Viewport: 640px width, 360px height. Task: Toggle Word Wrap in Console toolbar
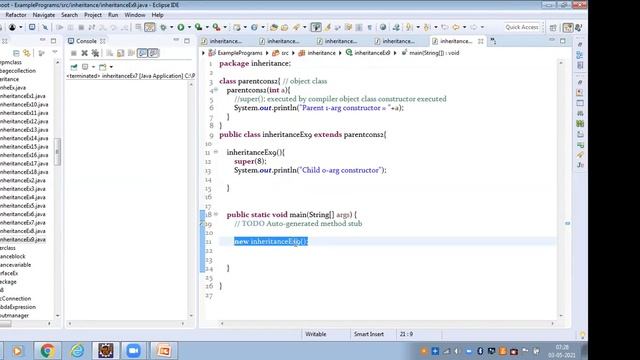coord(131,53)
